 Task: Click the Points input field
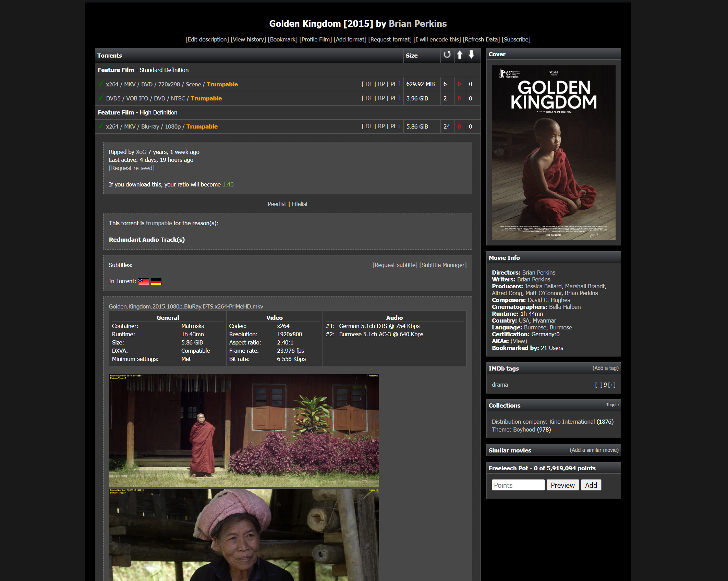518,485
